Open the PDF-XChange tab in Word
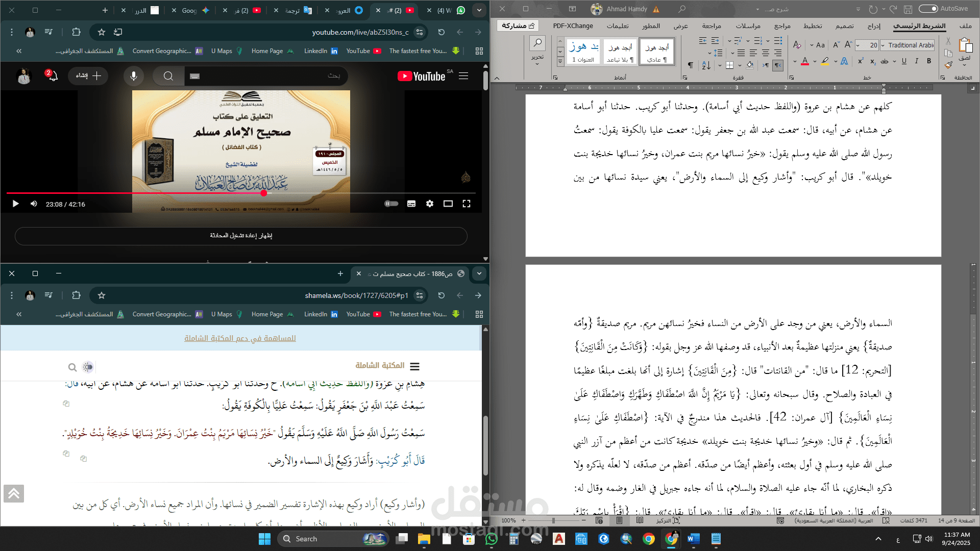 click(573, 26)
